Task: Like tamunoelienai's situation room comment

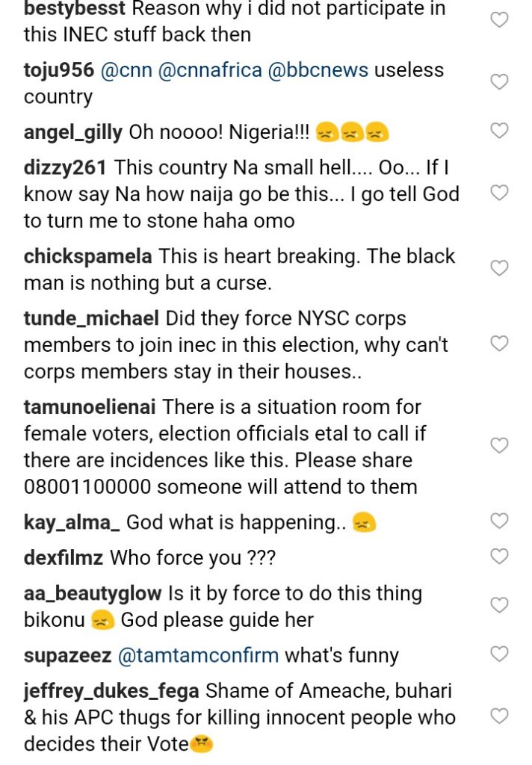Action: [499, 445]
